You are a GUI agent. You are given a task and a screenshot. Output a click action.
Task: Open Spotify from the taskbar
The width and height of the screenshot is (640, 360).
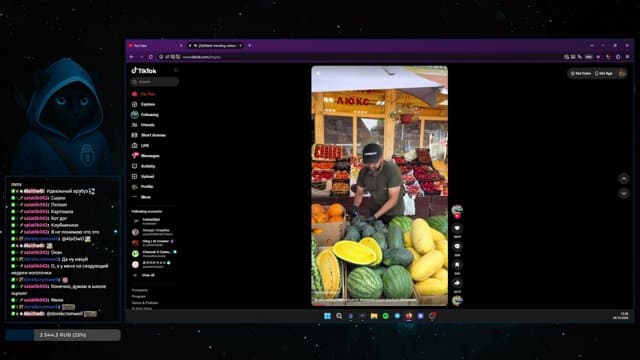point(386,316)
